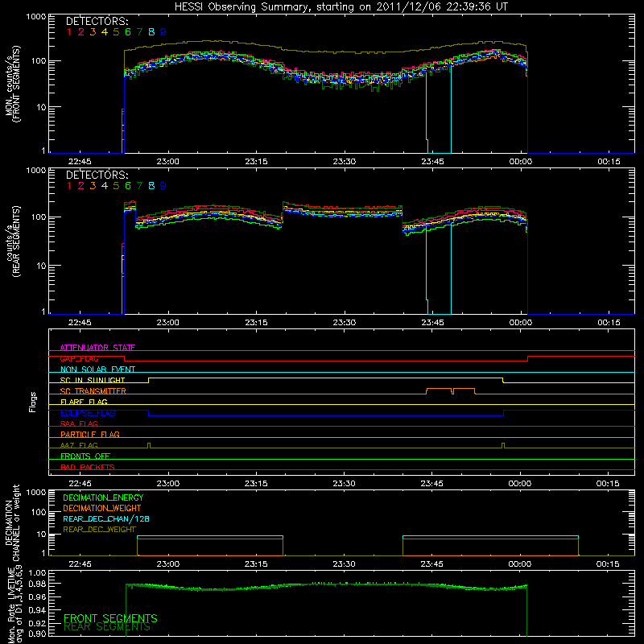
Task: Click the 00:00 tick label under rear segments plot
Action: pos(520,323)
